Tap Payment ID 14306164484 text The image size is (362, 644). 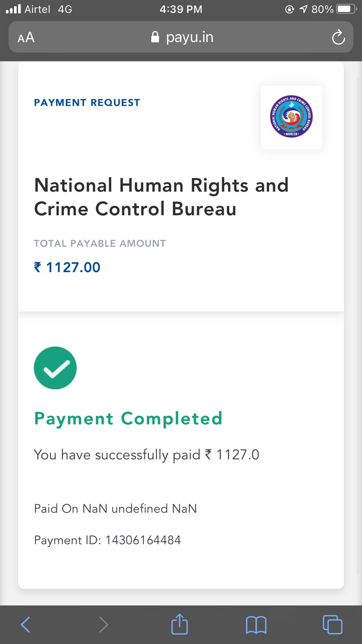(107, 540)
